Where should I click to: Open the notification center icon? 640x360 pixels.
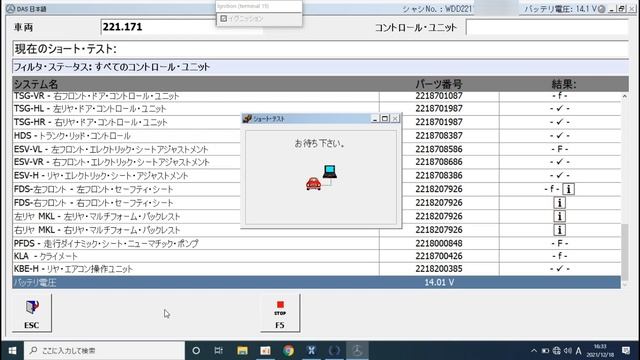(x=626, y=351)
